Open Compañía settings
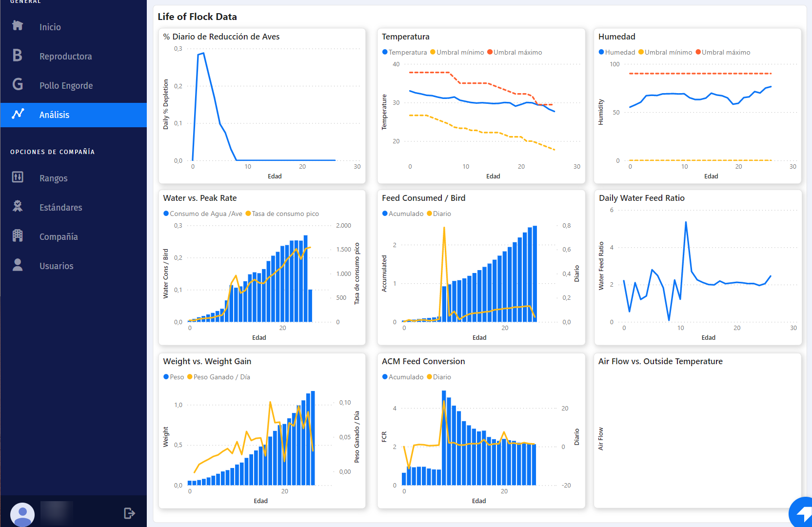 click(59, 236)
